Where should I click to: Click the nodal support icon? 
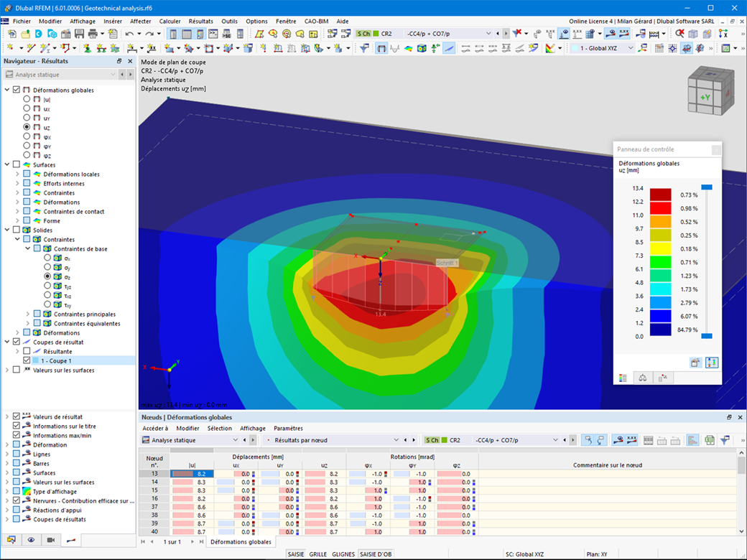[88, 48]
